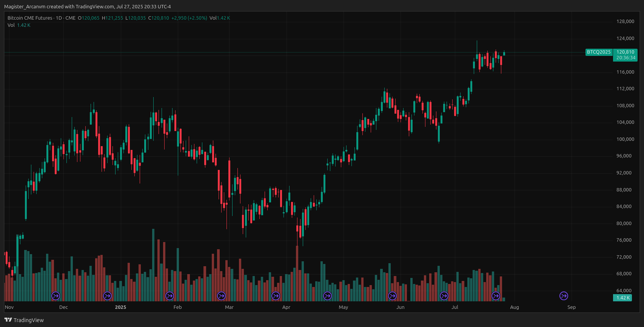Click the contract roll icon nearest the Dec label
The width and height of the screenshot is (644, 327).
[55, 296]
